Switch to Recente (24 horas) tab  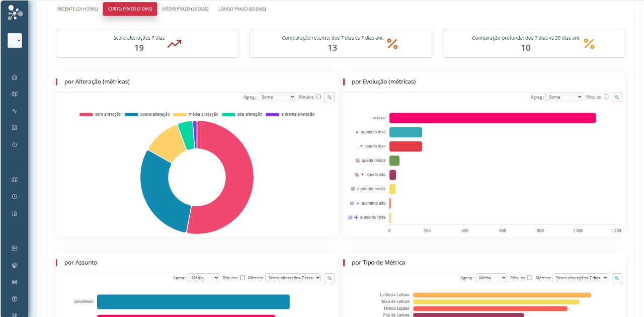[x=77, y=9]
